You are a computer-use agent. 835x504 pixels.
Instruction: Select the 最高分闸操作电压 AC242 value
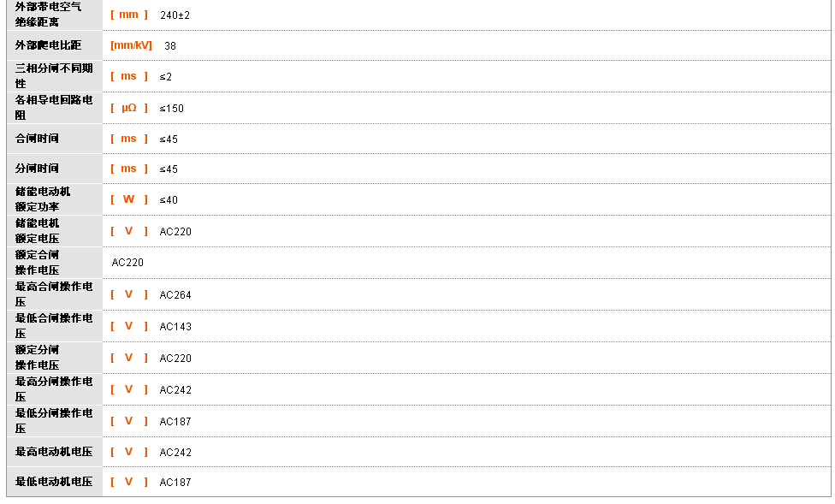pyautogui.click(x=175, y=390)
